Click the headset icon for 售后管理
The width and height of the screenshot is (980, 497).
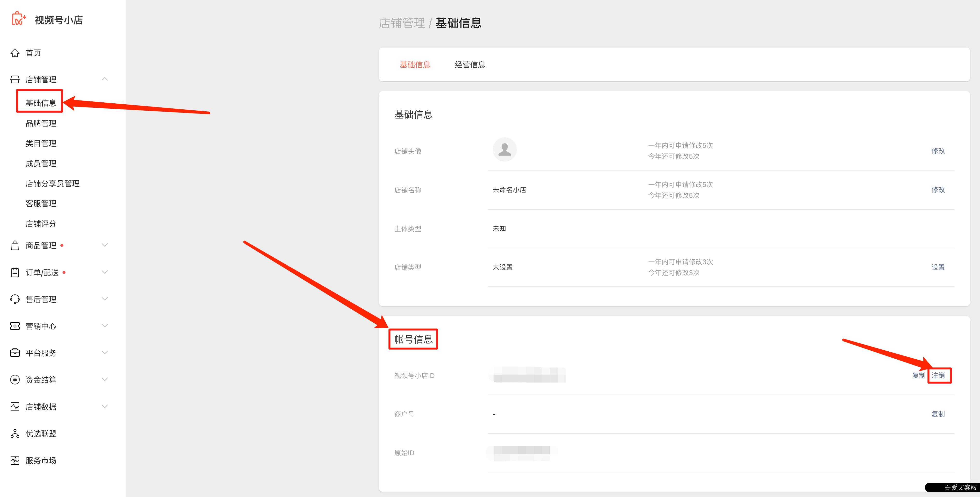(x=15, y=299)
